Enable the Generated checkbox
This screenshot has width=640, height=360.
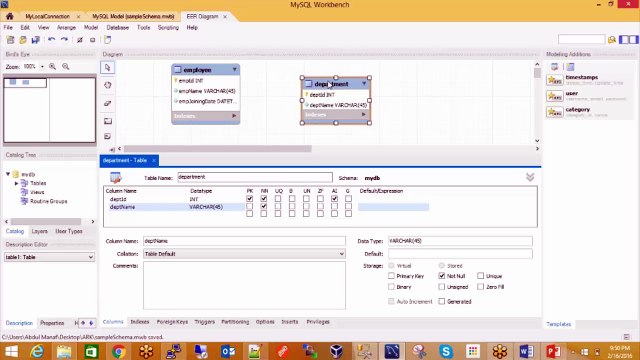pyautogui.click(x=442, y=301)
